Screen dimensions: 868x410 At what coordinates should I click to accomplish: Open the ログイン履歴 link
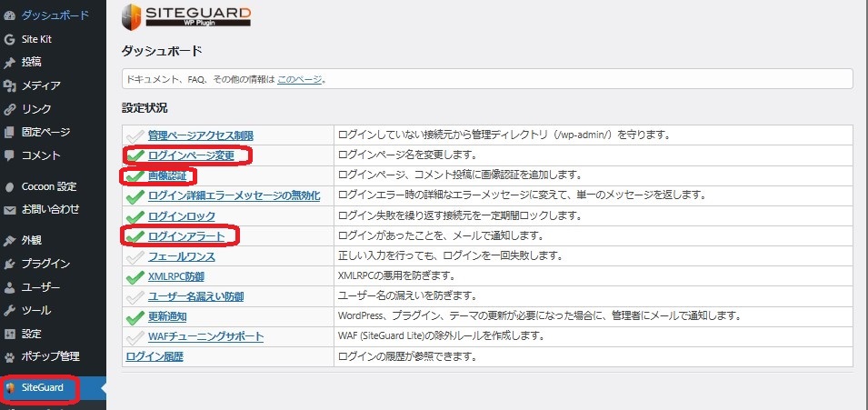(x=154, y=356)
